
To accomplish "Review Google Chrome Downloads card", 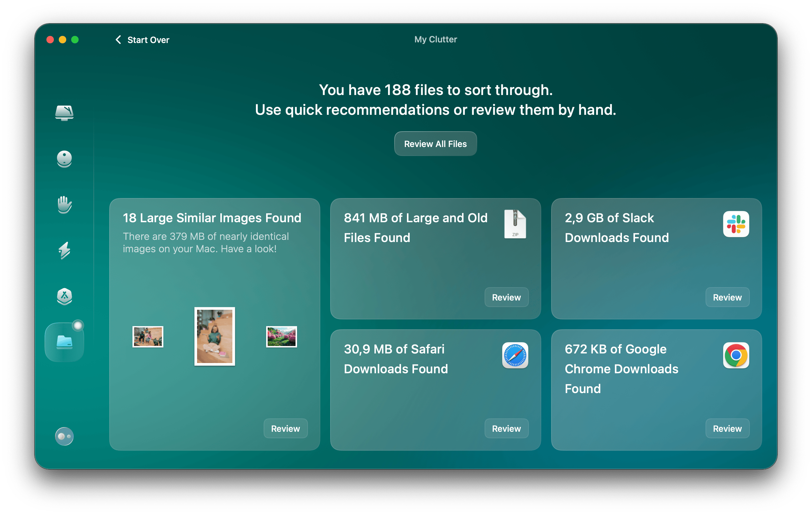I will coord(727,428).
